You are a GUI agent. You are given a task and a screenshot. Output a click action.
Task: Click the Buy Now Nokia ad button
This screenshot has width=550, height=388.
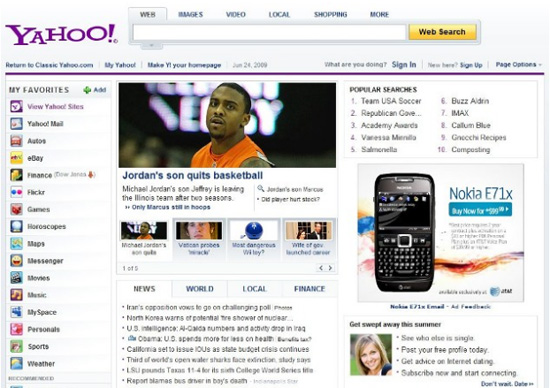coord(480,210)
